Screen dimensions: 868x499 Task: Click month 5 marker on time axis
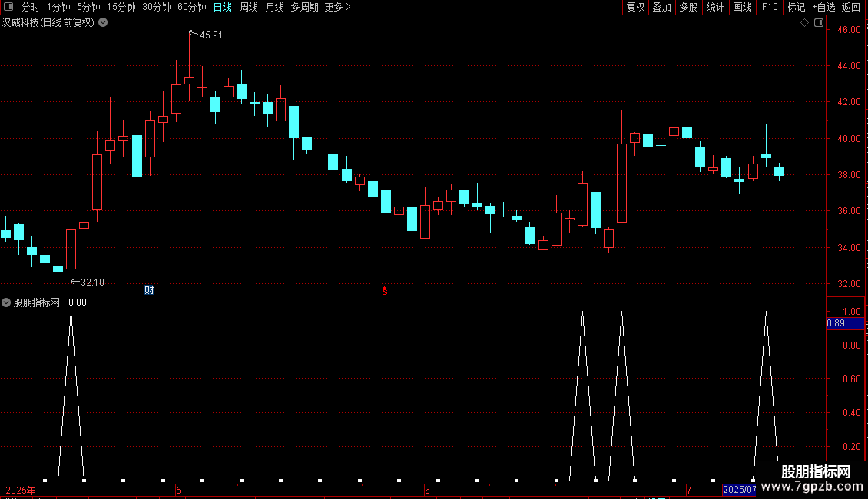coord(178,490)
